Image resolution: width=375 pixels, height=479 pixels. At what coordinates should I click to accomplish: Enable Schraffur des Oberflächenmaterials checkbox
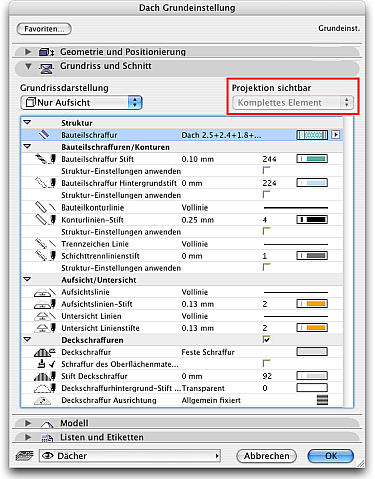[x=266, y=363]
